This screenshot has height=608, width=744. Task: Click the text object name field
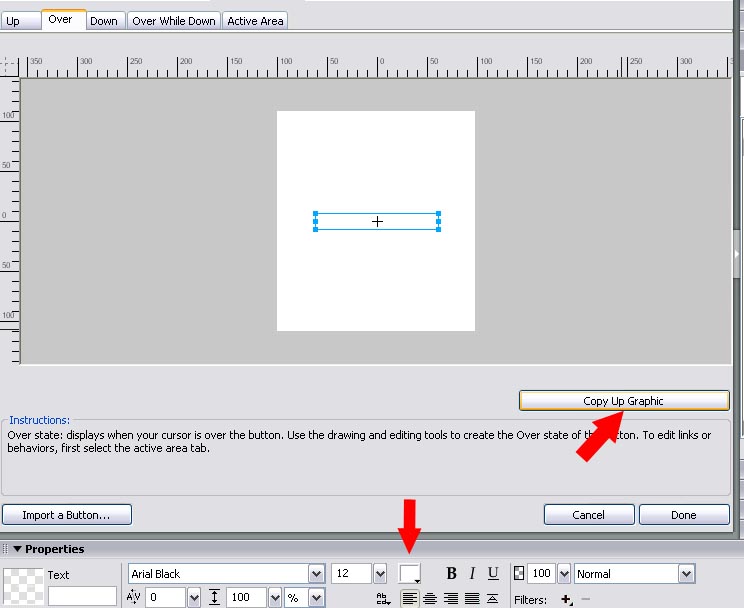[x=82, y=596]
